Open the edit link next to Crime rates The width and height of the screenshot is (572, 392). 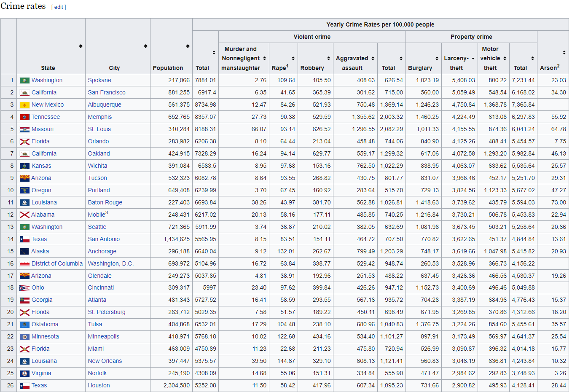click(59, 7)
